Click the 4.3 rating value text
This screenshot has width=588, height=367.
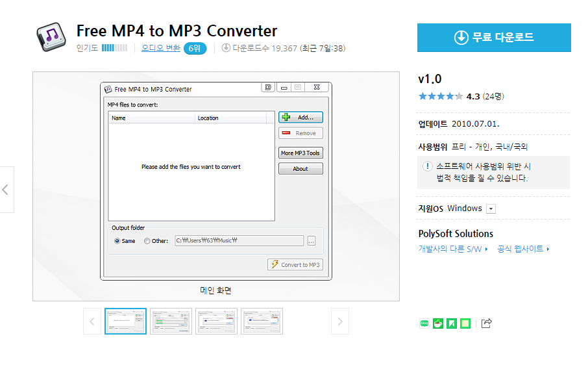coord(473,96)
